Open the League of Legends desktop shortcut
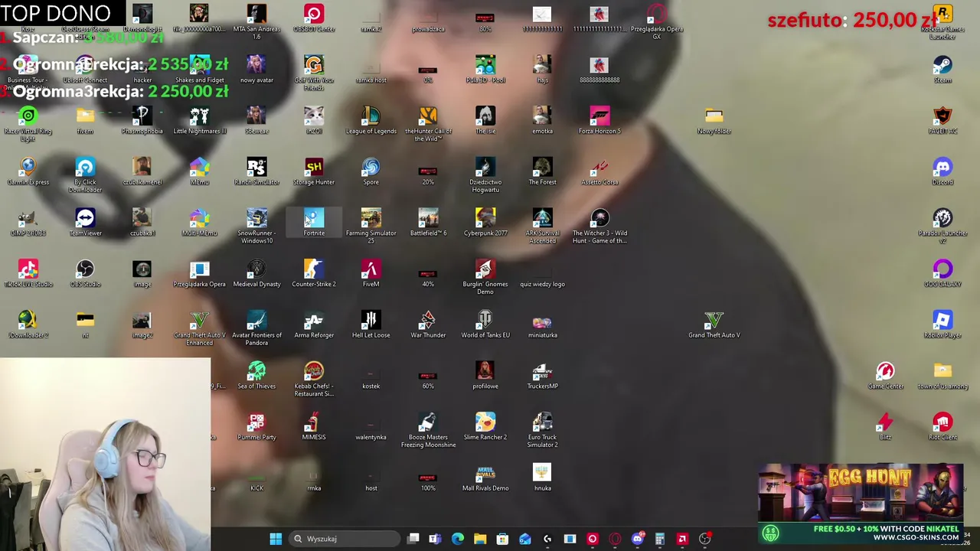980x551 pixels. coord(371,119)
